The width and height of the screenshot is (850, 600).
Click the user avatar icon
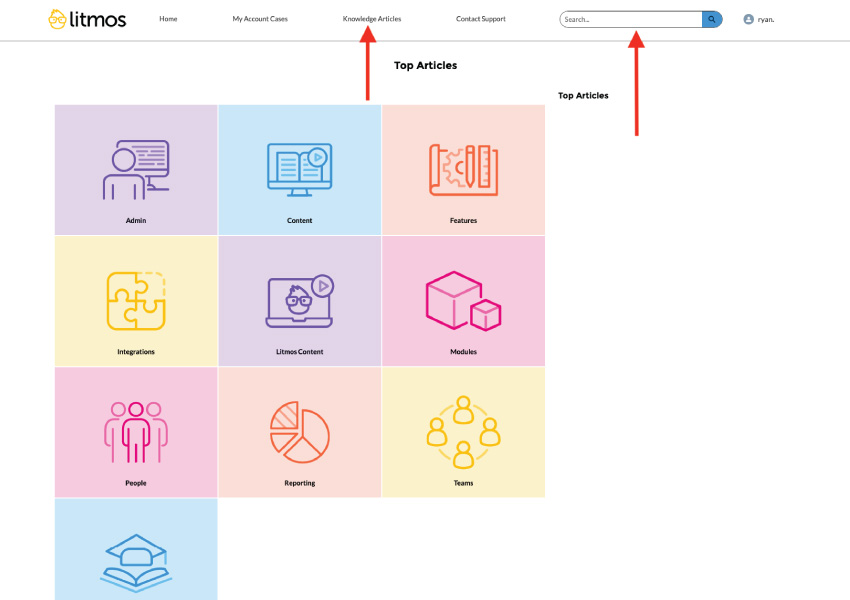coord(749,19)
